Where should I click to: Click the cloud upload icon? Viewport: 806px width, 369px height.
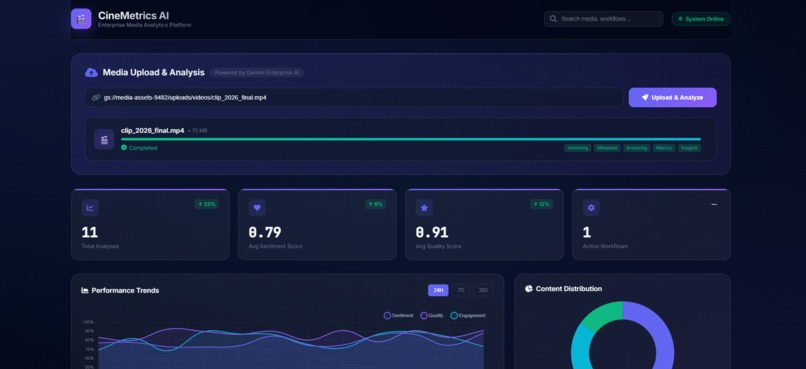coord(91,72)
